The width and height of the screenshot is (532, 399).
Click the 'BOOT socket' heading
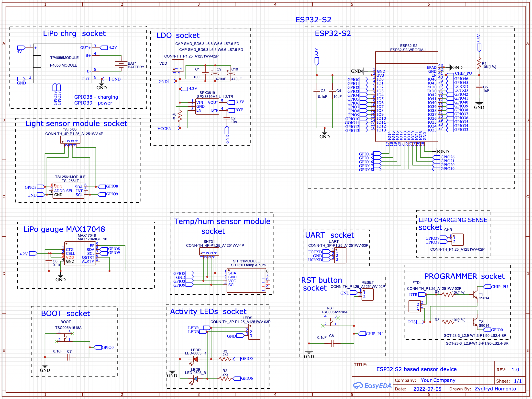pyautogui.click(x=66, y=313)
